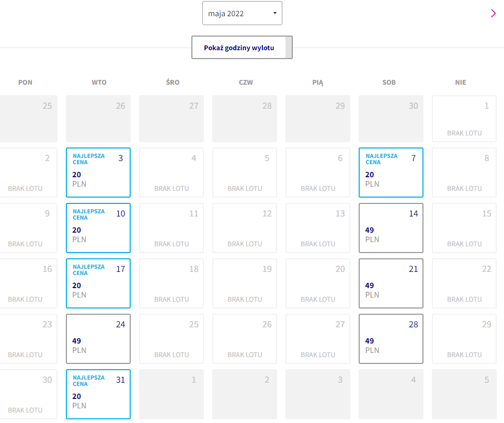The width and height of the screenshot is (504, 423).
Task: Select May 17 best price date
Action: click(x=98, y=283)
